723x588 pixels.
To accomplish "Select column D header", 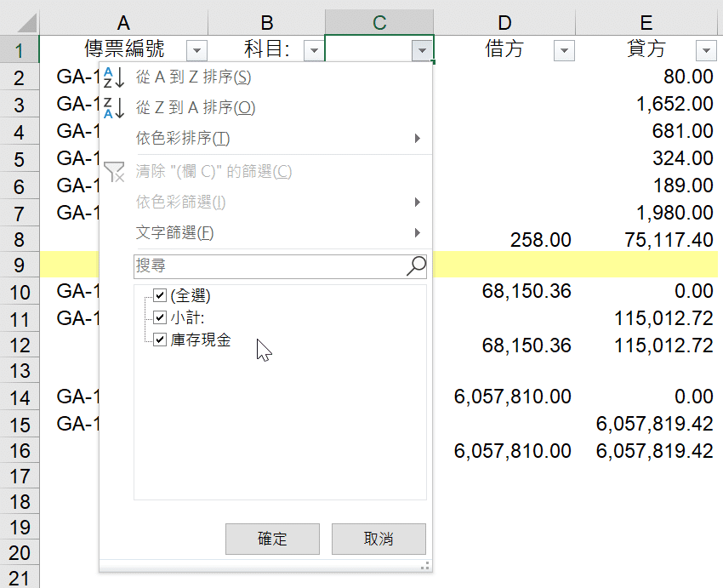I will point(504,23).
